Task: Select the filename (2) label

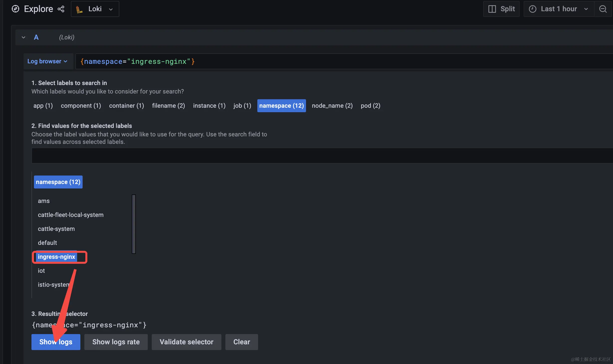Action: click(168, 106)
